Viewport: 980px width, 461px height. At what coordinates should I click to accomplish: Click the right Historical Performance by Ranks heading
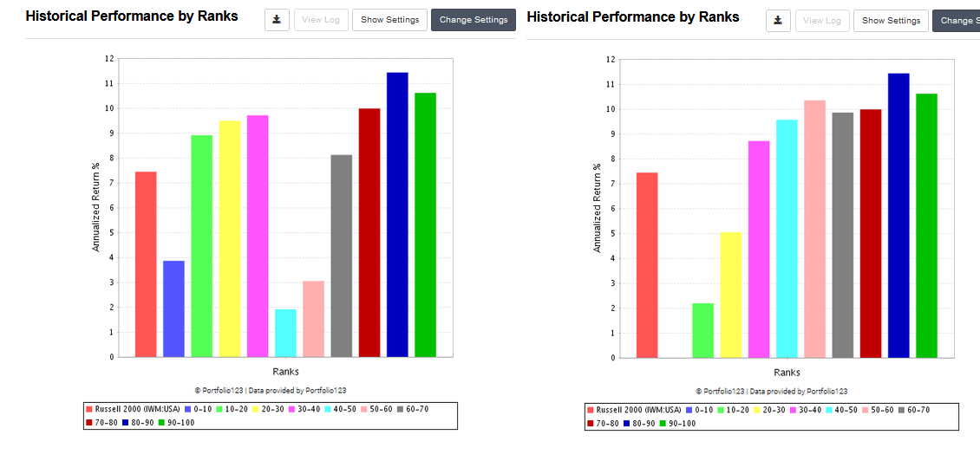(x=633, y=16)
